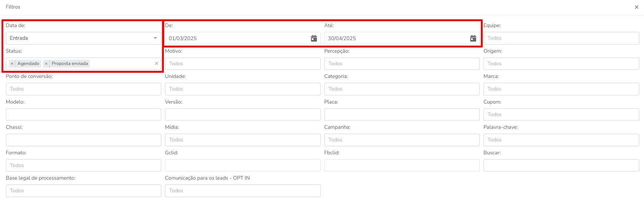This screenshot has height=206, width=644.
Task: Open calendar picker for De date
Action: (x=314, y=38)
